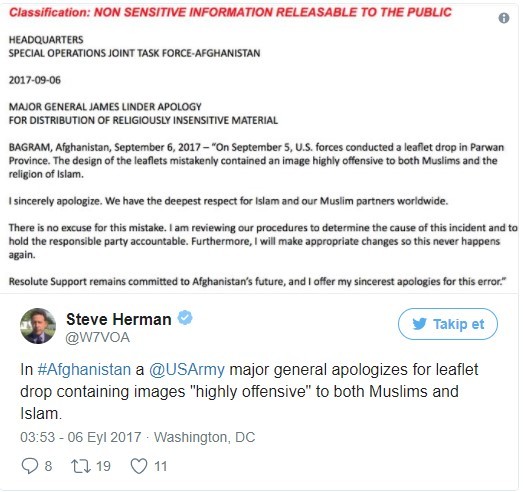Image resolution: width=523 pixels, height=492 pixels.
Task: Click the red Classification header line
Action: click(230, 12)
